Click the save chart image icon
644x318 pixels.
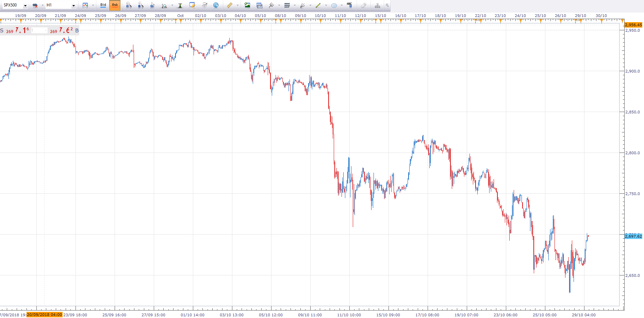247,5
